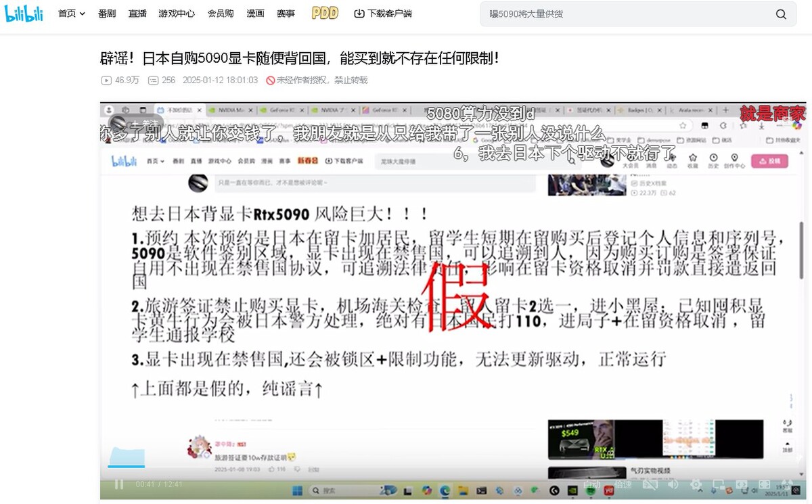812x504 pixels.
Task: Click the red no-repost icon beside 未经作者授权
Action: [270, 80]
